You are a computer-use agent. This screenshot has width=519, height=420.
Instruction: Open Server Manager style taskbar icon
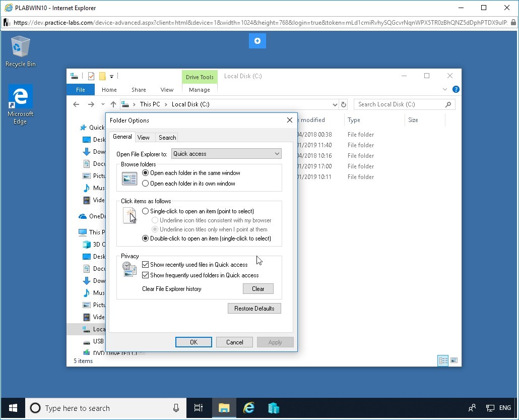tap(274, 408)
